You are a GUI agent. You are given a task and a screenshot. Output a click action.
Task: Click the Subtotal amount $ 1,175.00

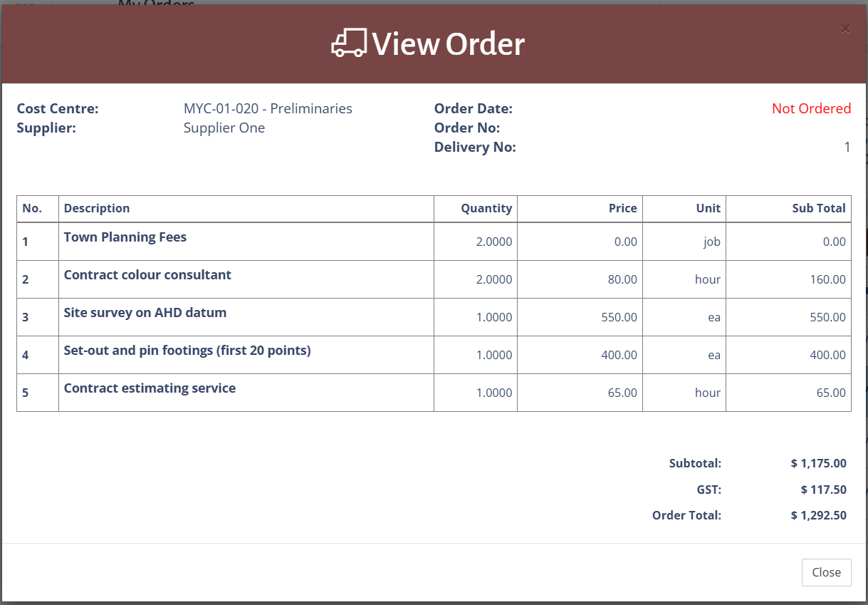pyautogui.click(x=818, y=463)
